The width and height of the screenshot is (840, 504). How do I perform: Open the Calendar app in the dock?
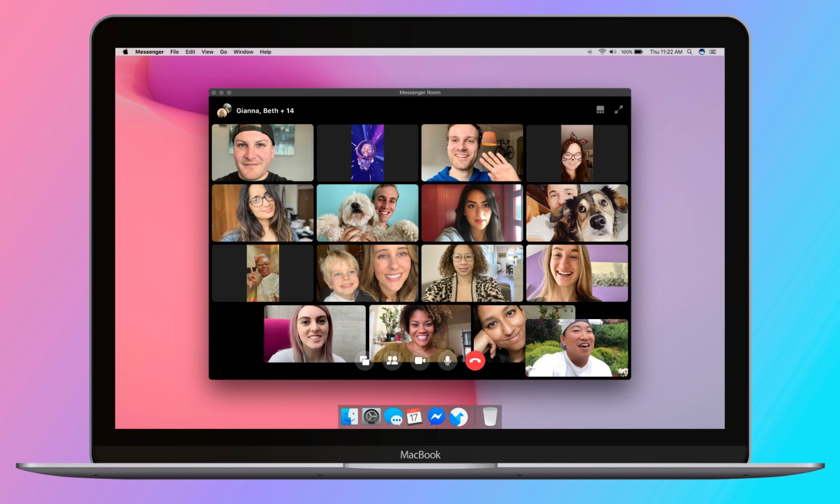tap(414, 417)
